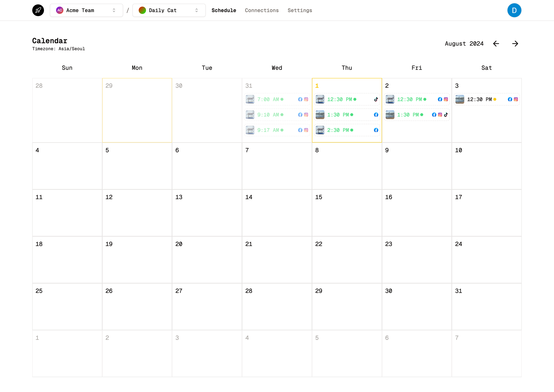This screenshot has height=392, width=554.
Task: Click thumbnail of Friday 12:30 PM post
Action: point(390,99)
